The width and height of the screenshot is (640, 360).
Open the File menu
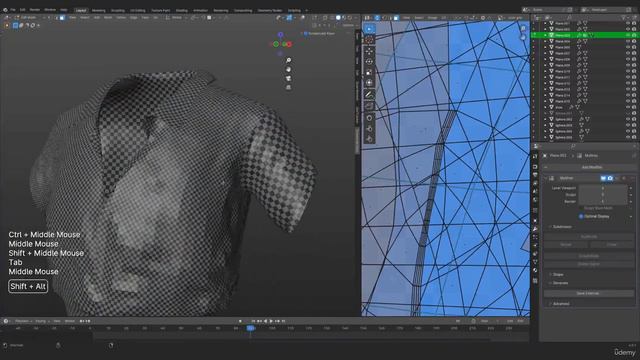13,10
